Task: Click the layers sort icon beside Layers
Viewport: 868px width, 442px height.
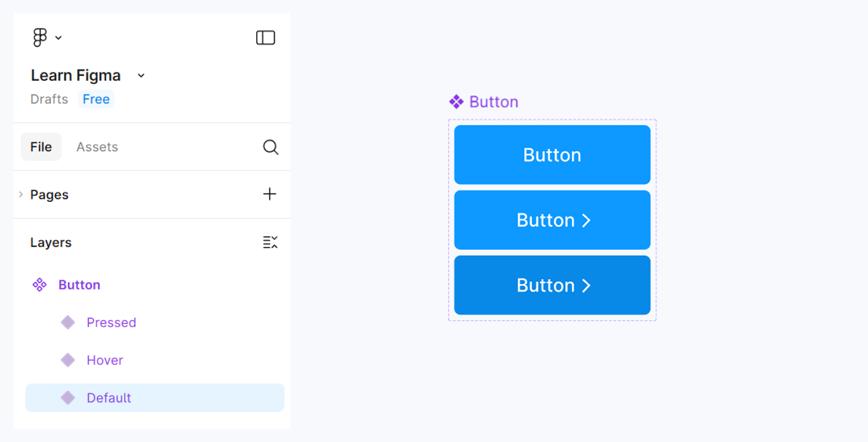Action: (x=270, y=242)
